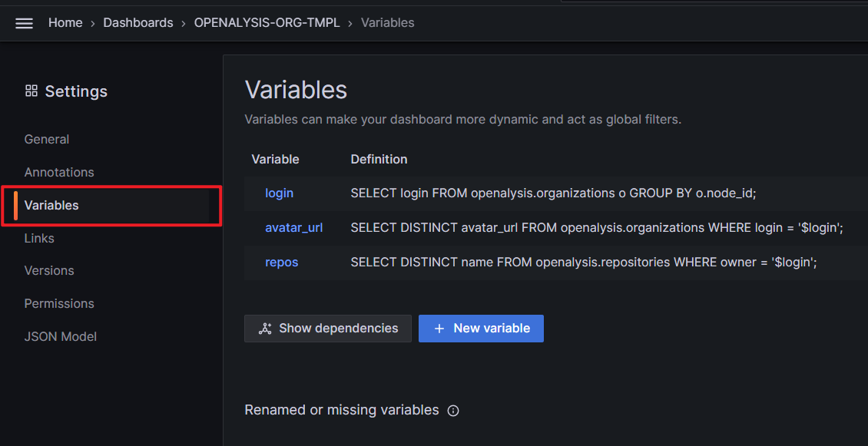View the JSON Model tab
The image size is (868, 446).
[x=61, y=336]
